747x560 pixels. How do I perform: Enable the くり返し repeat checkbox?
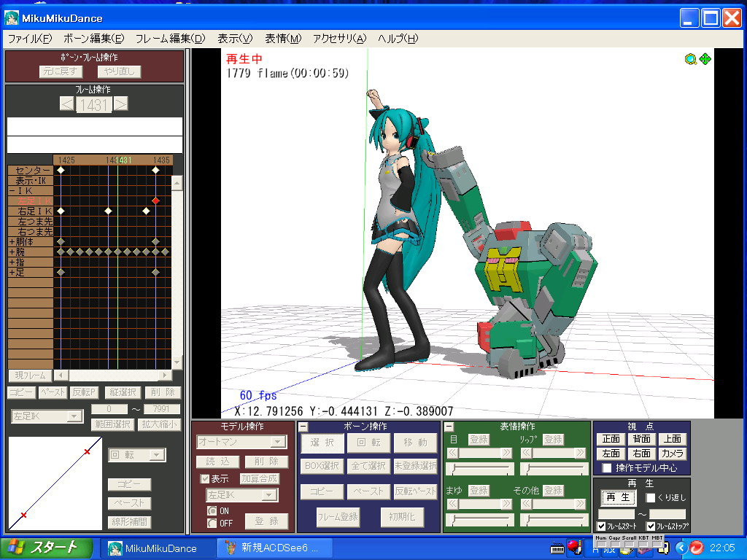point(650,497)
